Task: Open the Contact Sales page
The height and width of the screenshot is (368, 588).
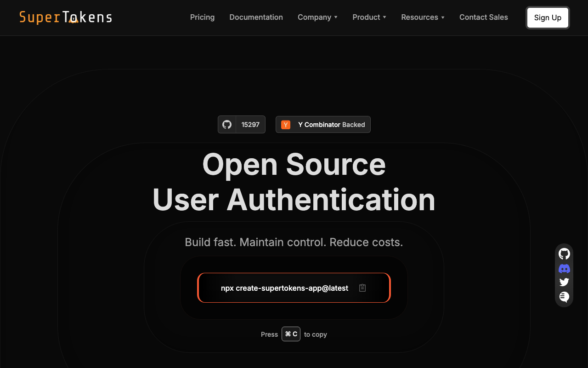Action: click(484, 17)
